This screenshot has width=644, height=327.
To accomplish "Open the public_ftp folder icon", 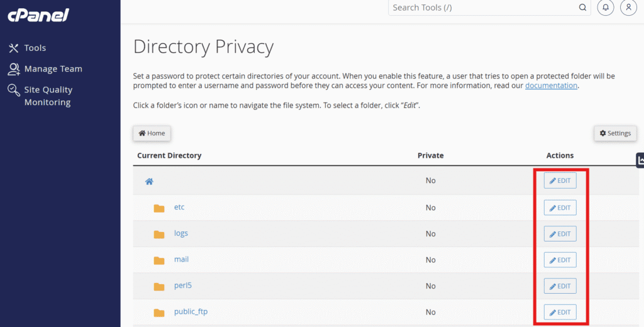I will 159,313.
